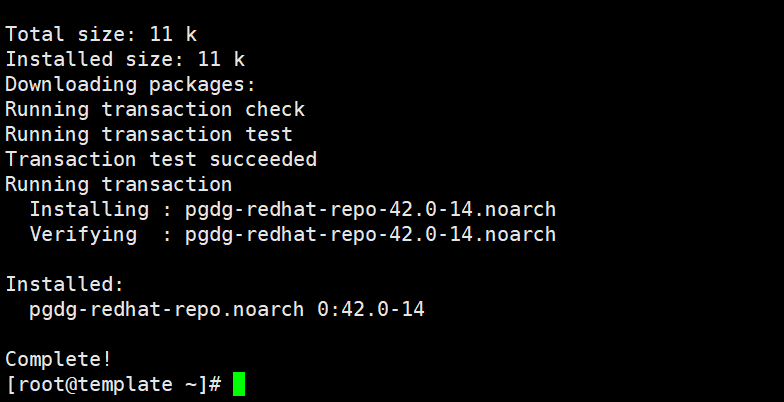The image size is (784, 402).
Task: Click version 0:42.0-14 under Installed
Action: (x=371, y=309)
